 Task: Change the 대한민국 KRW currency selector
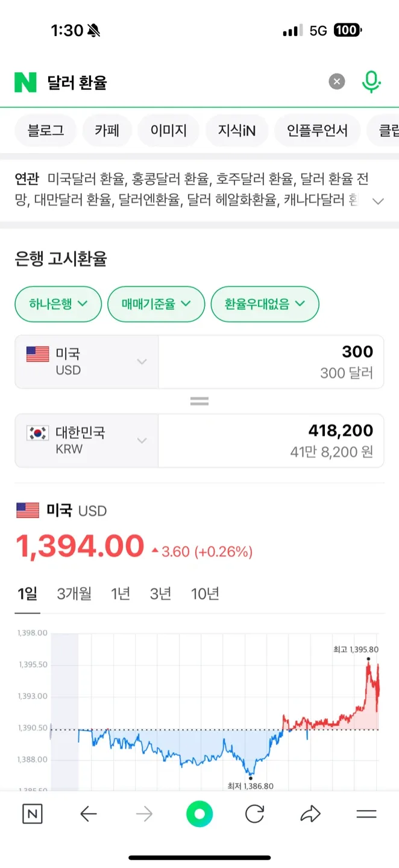point(87,441)
